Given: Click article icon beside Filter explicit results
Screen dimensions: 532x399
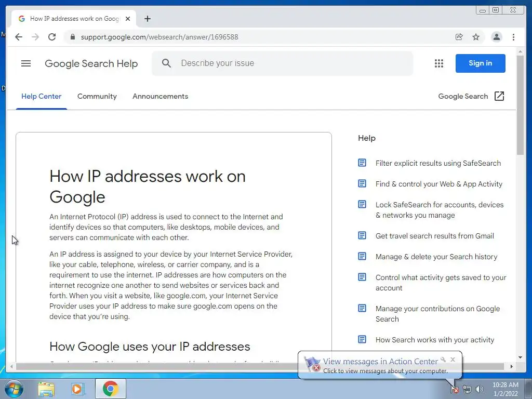Looking at the screenshot, I should [362, 163].
